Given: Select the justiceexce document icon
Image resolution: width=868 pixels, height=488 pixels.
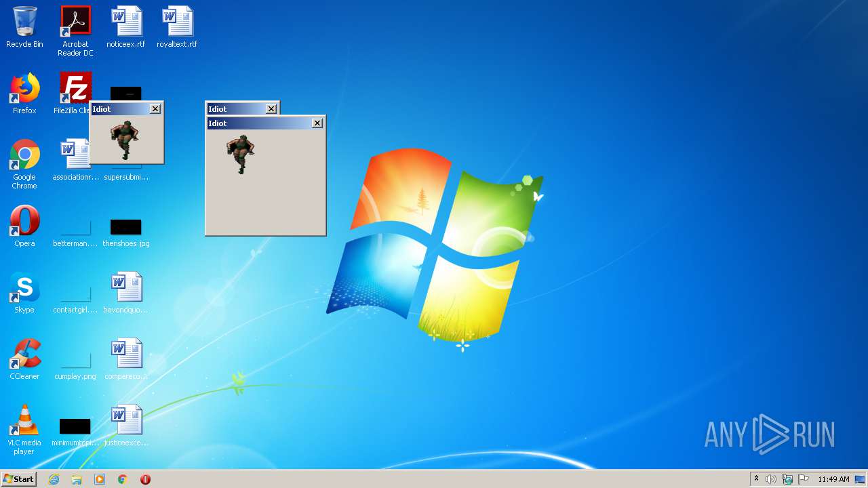Looking at the screenshot, I should tap(126, 426).
